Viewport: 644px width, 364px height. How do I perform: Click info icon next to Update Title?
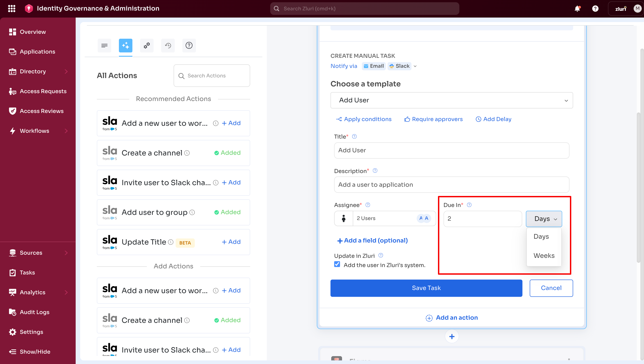click(x=171, y=242)
